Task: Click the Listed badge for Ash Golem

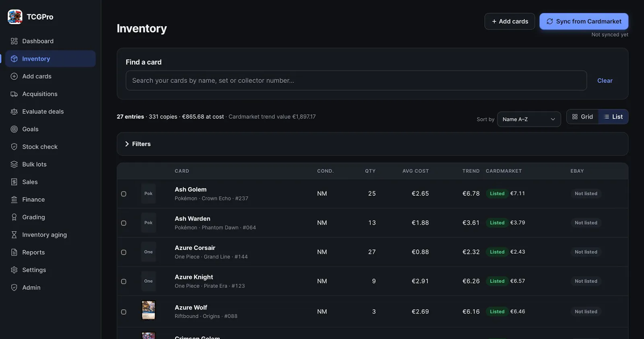Action: click(x=497, y=194)
